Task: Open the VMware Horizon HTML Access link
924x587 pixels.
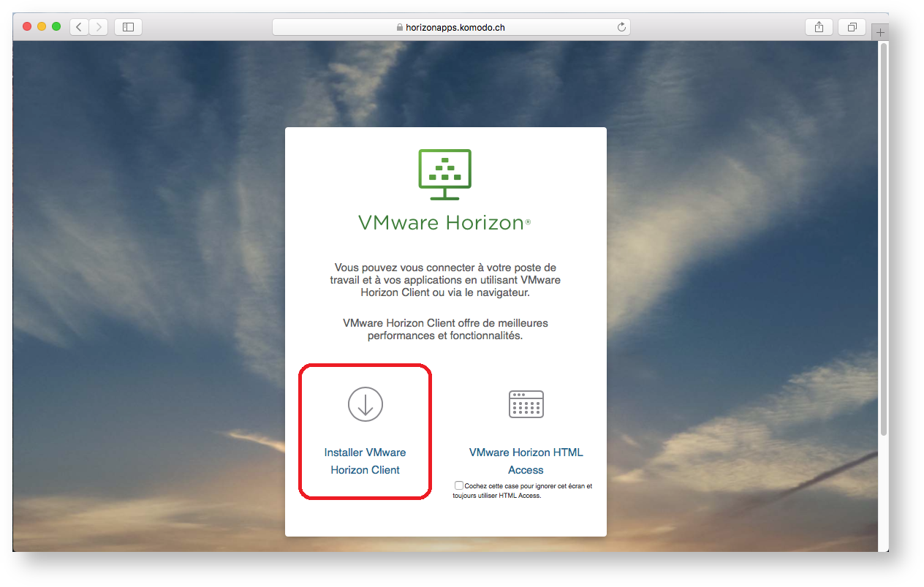Action: [526, 461]
